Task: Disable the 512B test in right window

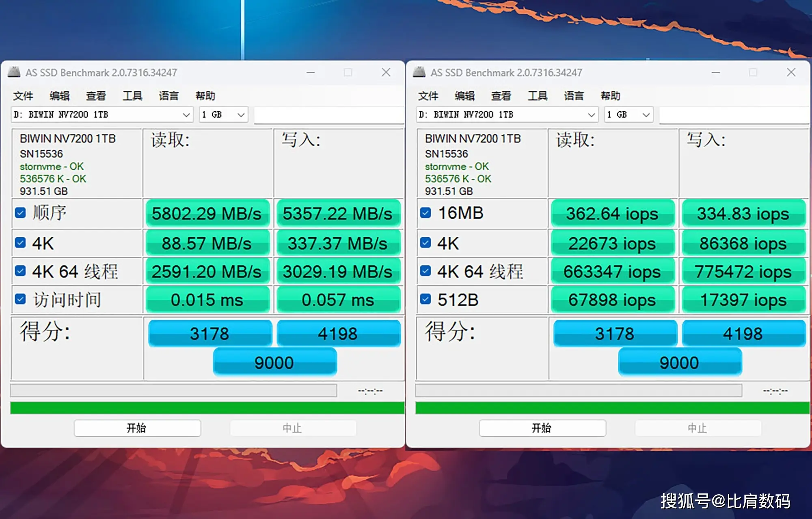Action: tap(425, 299)
